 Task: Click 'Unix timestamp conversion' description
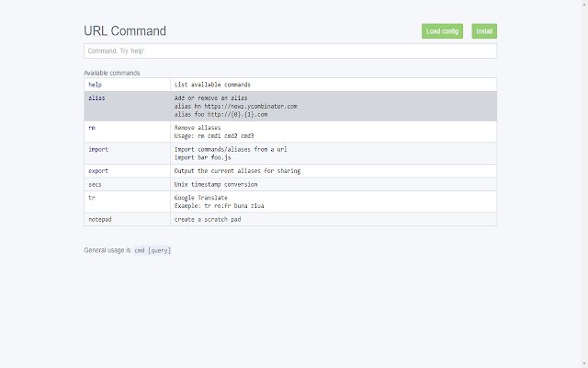pos(216,184)
